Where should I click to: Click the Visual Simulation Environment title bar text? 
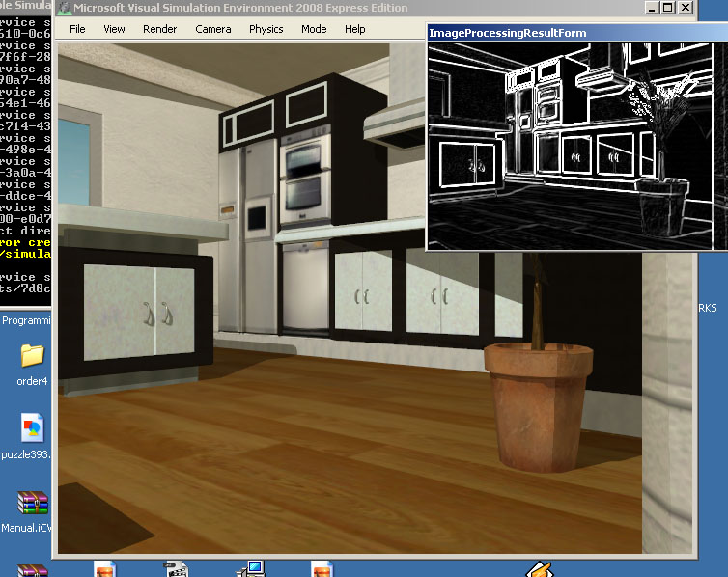click(240, 8)
